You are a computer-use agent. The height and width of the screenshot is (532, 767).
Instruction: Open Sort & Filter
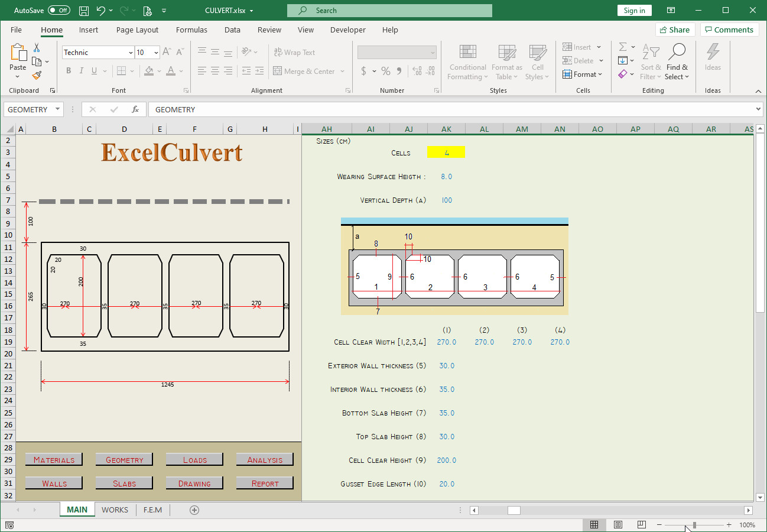(x=651, y=62)
